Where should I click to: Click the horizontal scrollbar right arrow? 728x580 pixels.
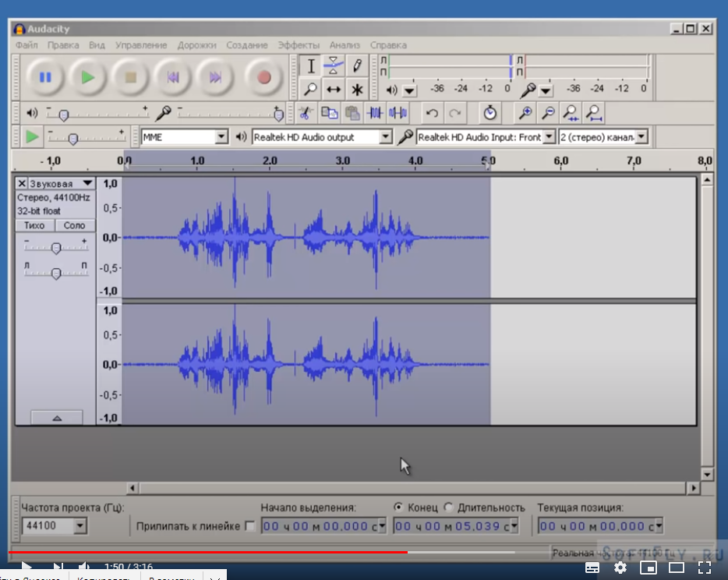(694, 488)
